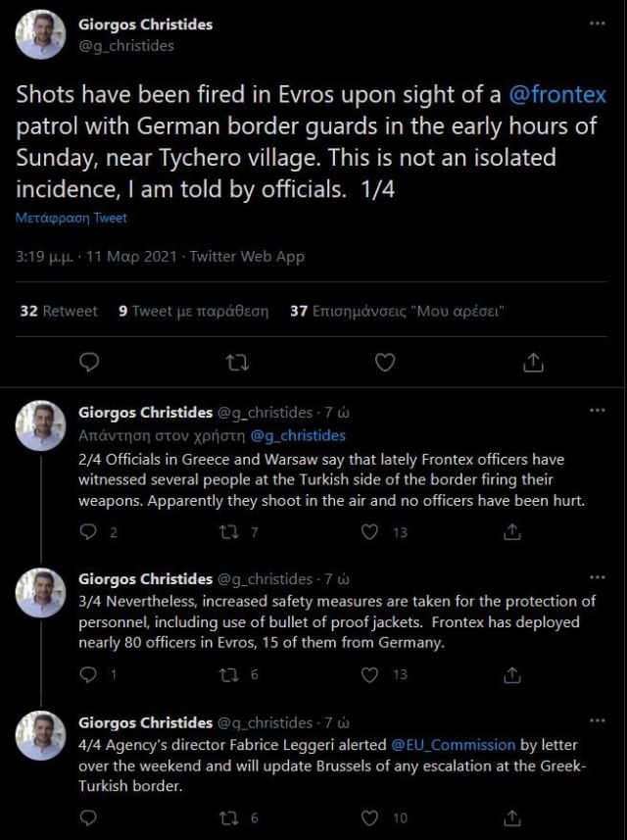Screen dimensions: 627x840
Task: Like the 3/4 tweet about safety measures
Action: coord(370,674)
